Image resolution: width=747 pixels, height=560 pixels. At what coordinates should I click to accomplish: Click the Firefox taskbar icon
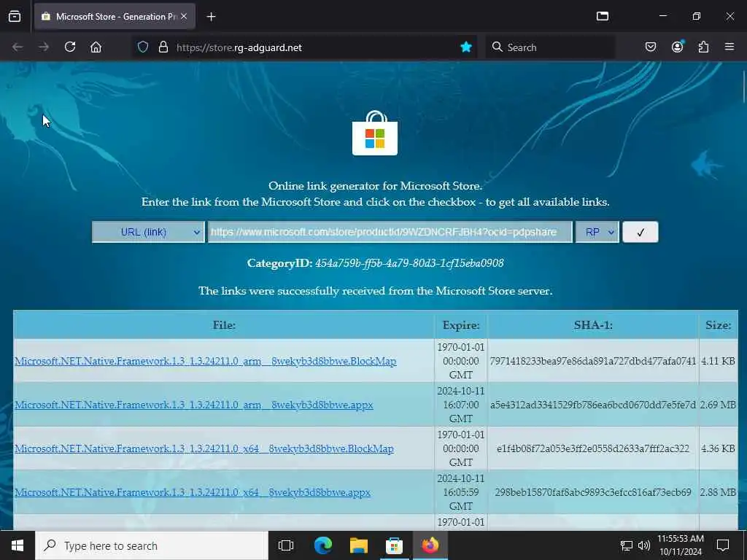click(x=430, y=545)
